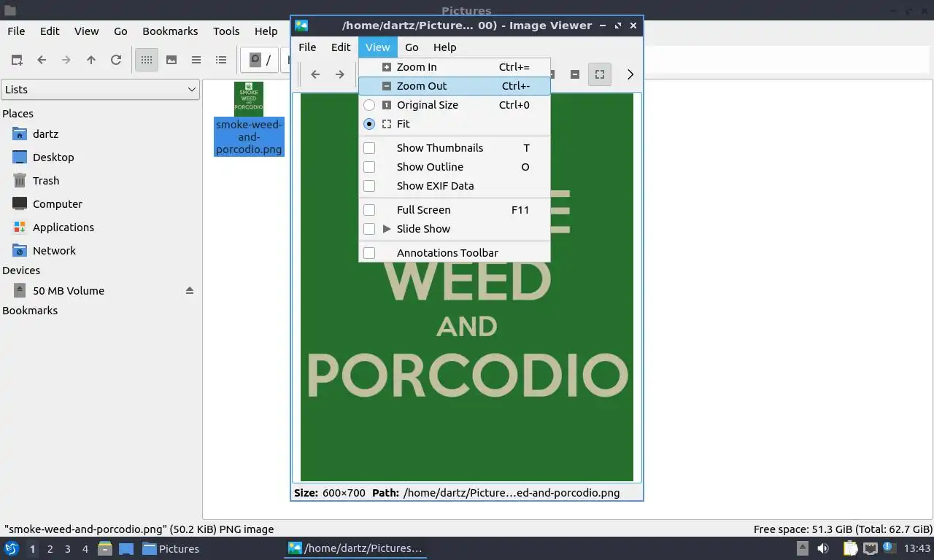The height and width of the screenshot is (560, 934).
Task: Click the zoom out toolbar icon in Image Viewer
Action: click(x=575, y=74)
